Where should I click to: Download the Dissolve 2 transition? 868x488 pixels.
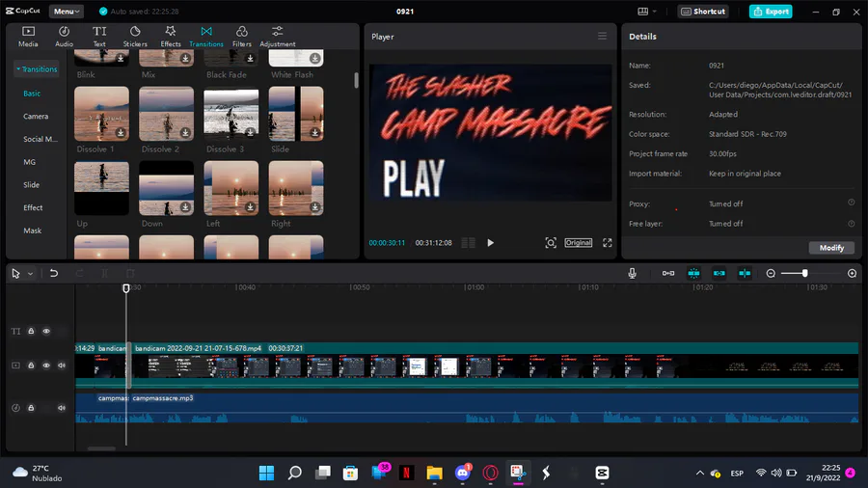pyautogui.click(x=185, y=133)
